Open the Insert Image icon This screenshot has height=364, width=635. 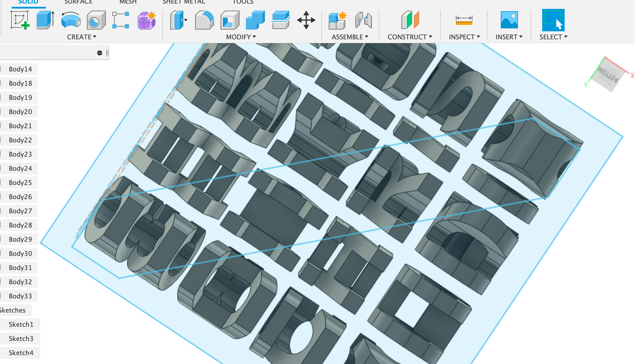click(x=509, y=20)
